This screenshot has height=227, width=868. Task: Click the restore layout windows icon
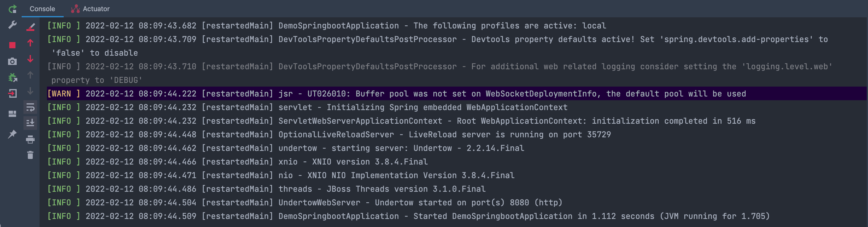tap(12, 114)
